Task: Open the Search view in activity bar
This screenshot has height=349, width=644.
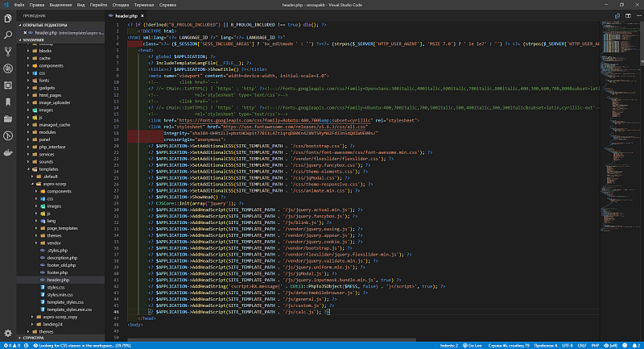Action: [x=8, y=35]
